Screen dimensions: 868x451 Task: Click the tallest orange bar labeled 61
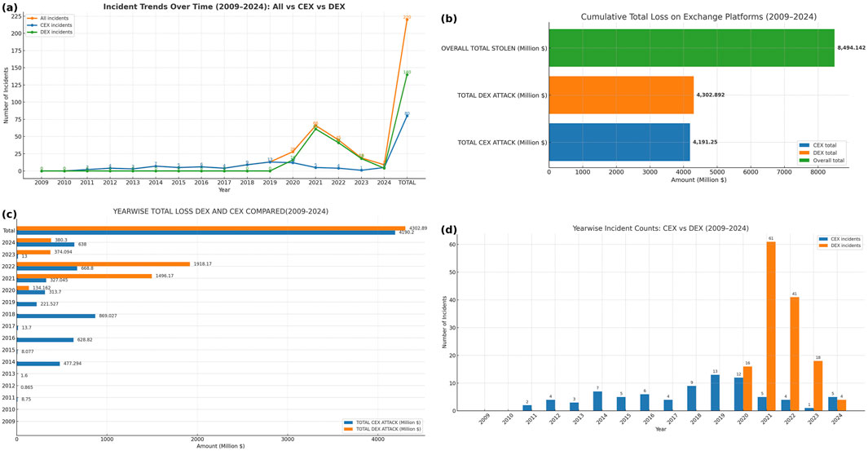click(770, 326)
